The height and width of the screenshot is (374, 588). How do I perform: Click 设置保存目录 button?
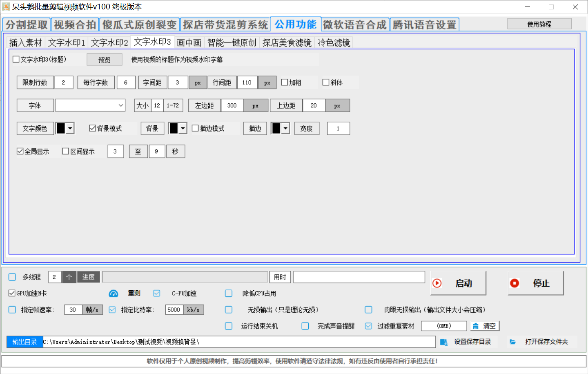[469, 342]
